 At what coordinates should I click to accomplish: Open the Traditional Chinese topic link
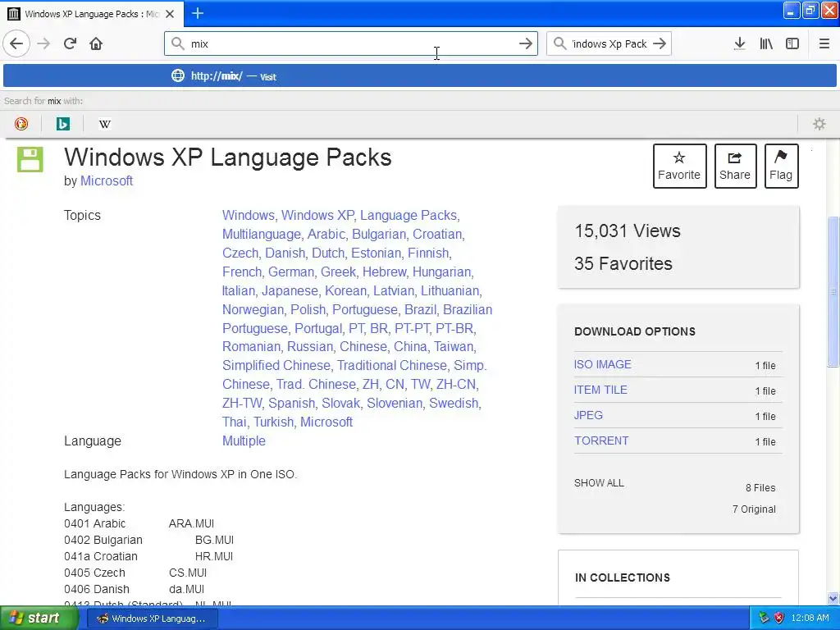[x=391, y=365]
